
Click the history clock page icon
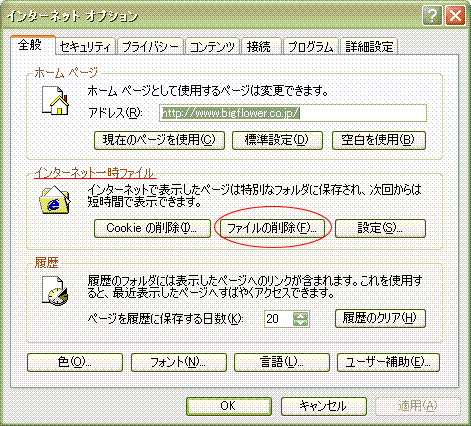click(55, 291)
